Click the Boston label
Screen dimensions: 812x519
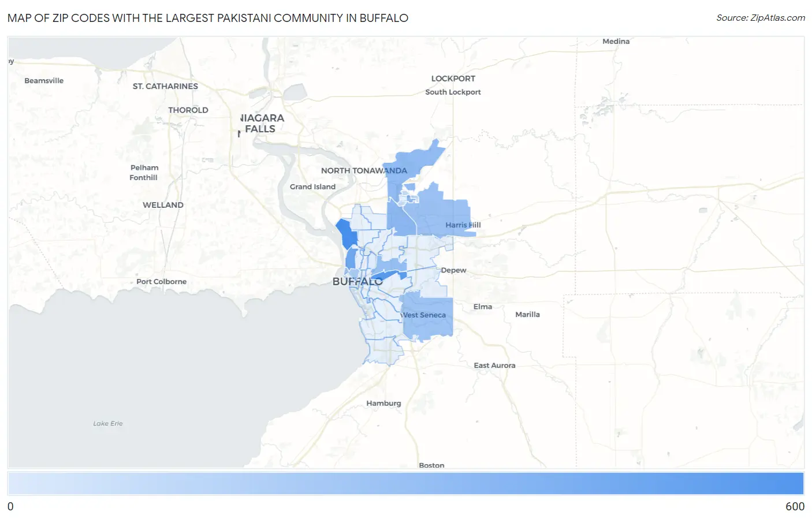431,465
